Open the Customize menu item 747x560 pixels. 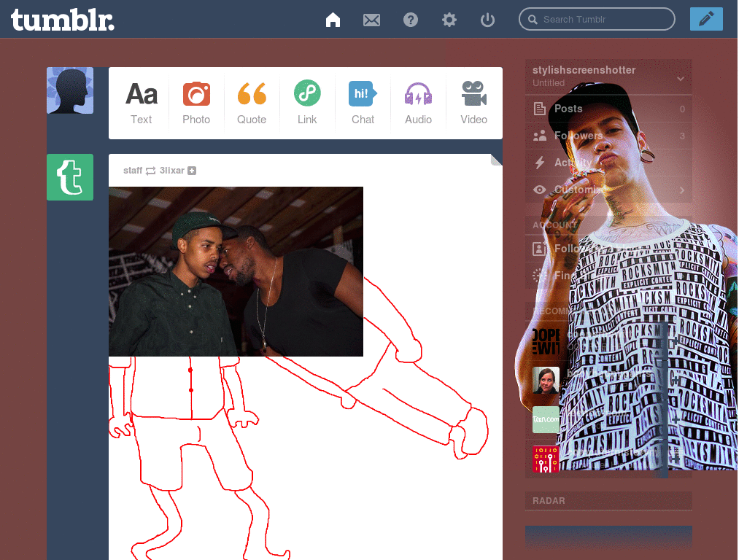pyautogui.click(x=608, y=190)
